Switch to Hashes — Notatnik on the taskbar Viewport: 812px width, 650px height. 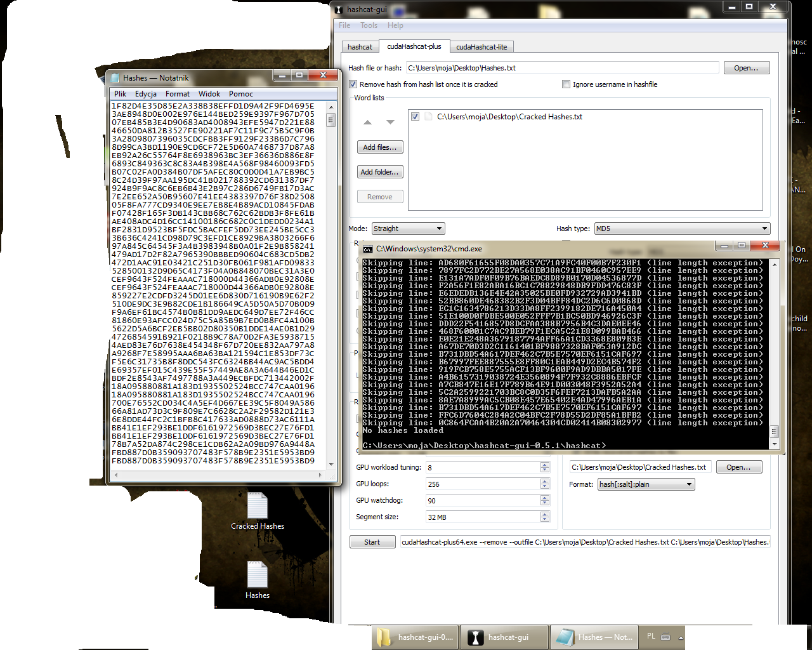593,637
